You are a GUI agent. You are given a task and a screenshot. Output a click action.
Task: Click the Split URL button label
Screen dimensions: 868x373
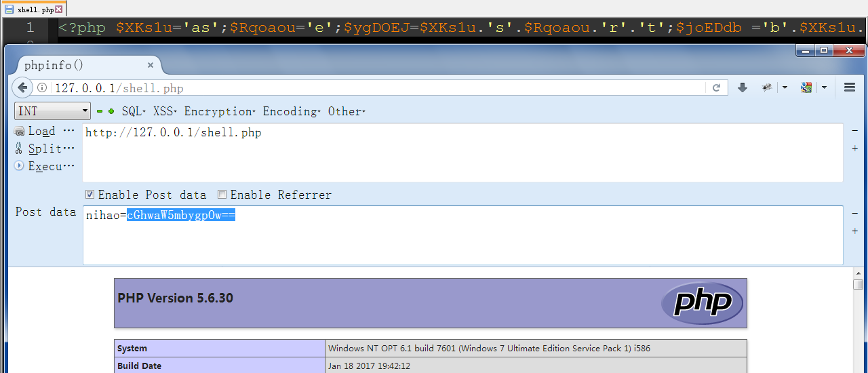pyautogui.click(x=52, y=149)
